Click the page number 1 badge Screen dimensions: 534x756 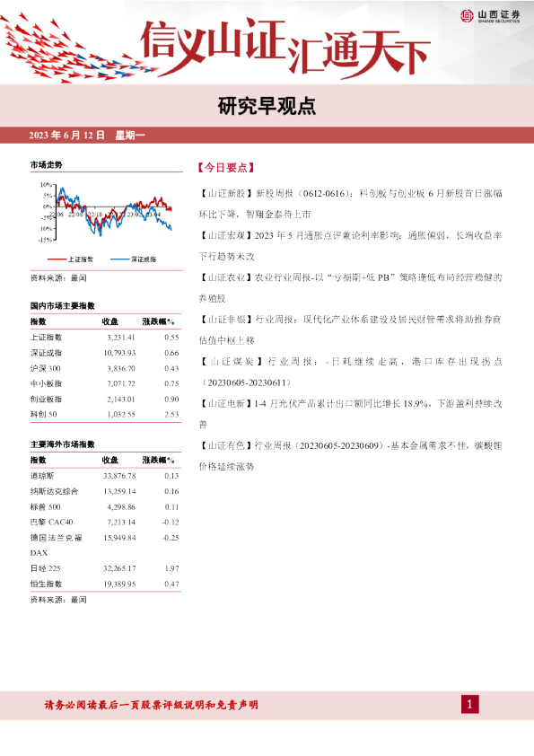(x=469, y=705)
